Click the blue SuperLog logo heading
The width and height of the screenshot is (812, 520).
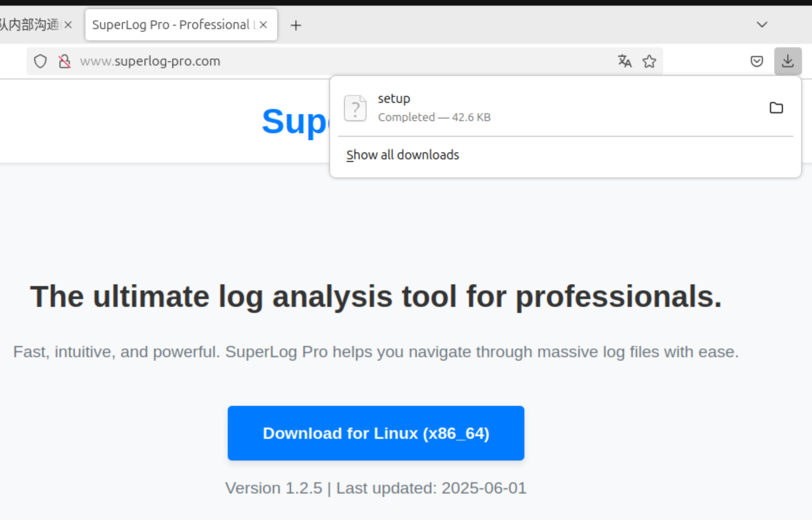pyautogui.click(x=295, y=122)
